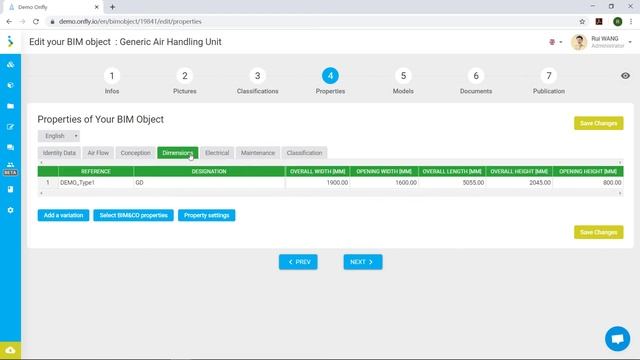Go to step 5 Models
Viewport: 640px width, 360px height.
tap(403, 81)
